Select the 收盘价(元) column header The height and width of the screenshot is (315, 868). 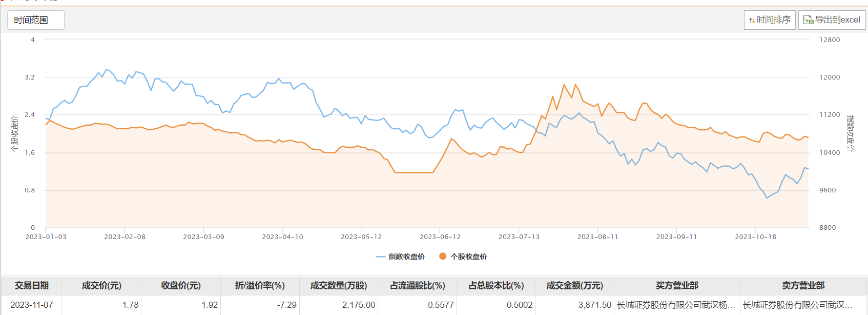(x=181, y=285)
